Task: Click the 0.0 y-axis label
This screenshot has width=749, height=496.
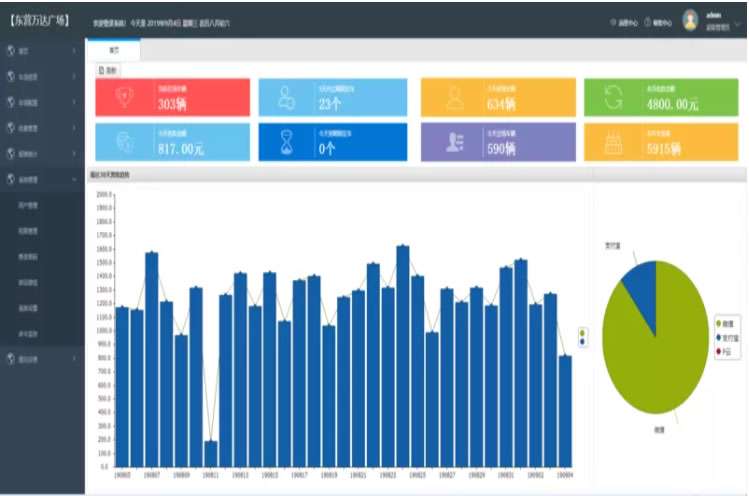Action: 105,466
